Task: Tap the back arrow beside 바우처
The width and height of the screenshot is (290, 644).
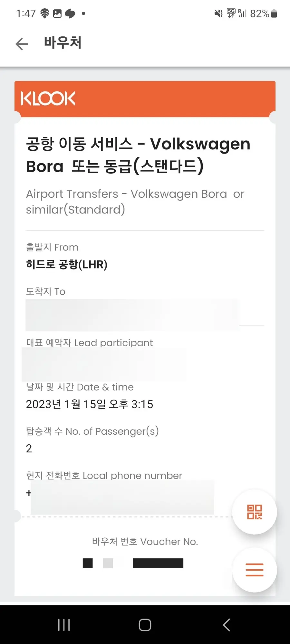Action: (x=22, y=44)
